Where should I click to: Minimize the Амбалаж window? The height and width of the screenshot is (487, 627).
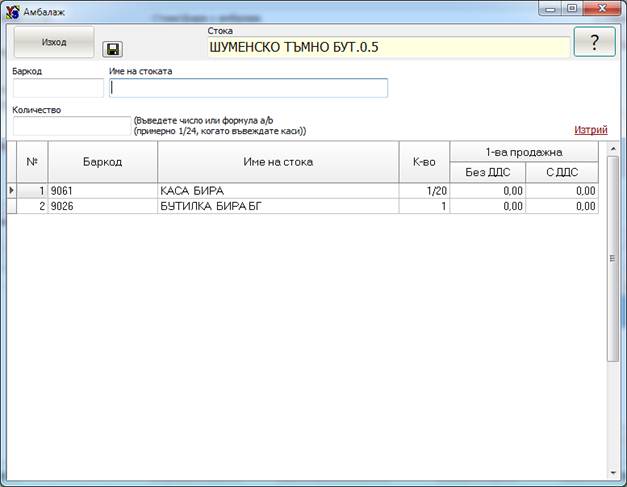click(x=550, y=8)
